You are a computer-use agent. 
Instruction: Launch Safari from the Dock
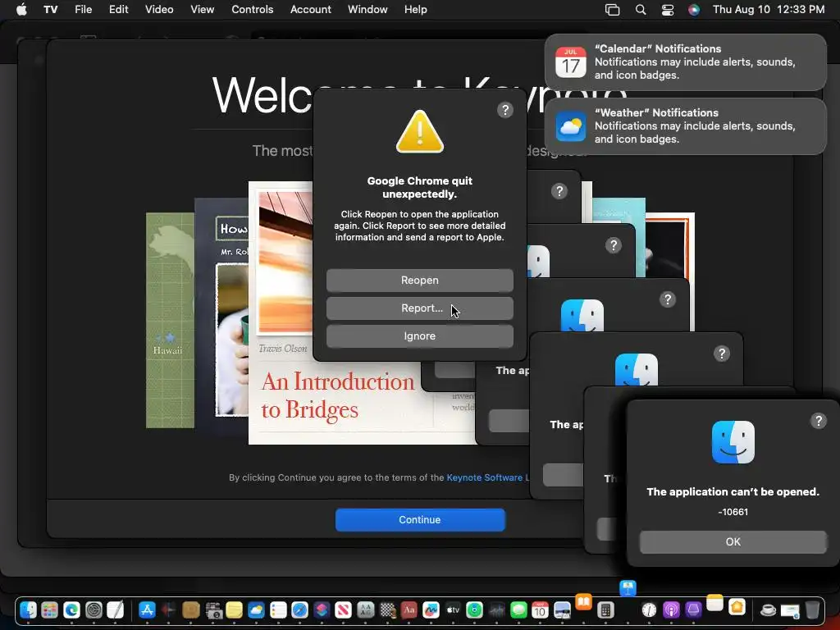[x=300, y=609]
